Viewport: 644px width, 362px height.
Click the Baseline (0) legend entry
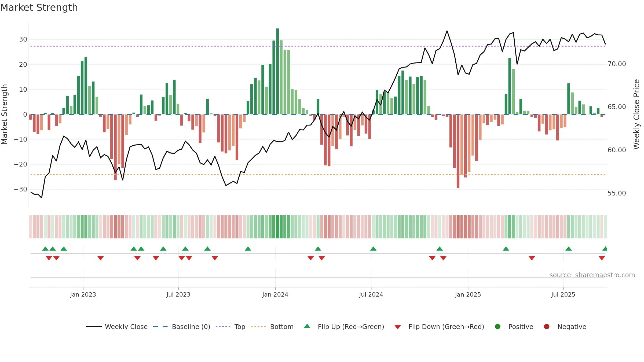(182, 327)
